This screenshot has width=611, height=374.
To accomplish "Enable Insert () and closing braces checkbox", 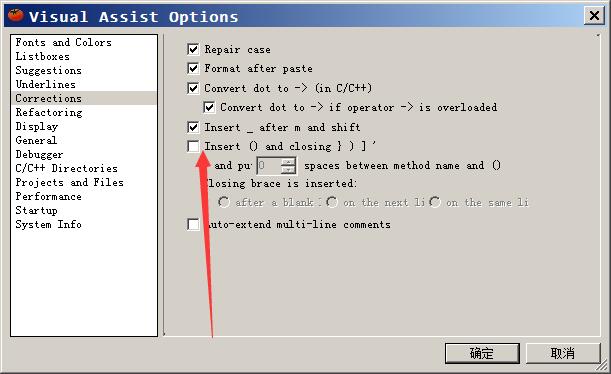I will [193, 146].
